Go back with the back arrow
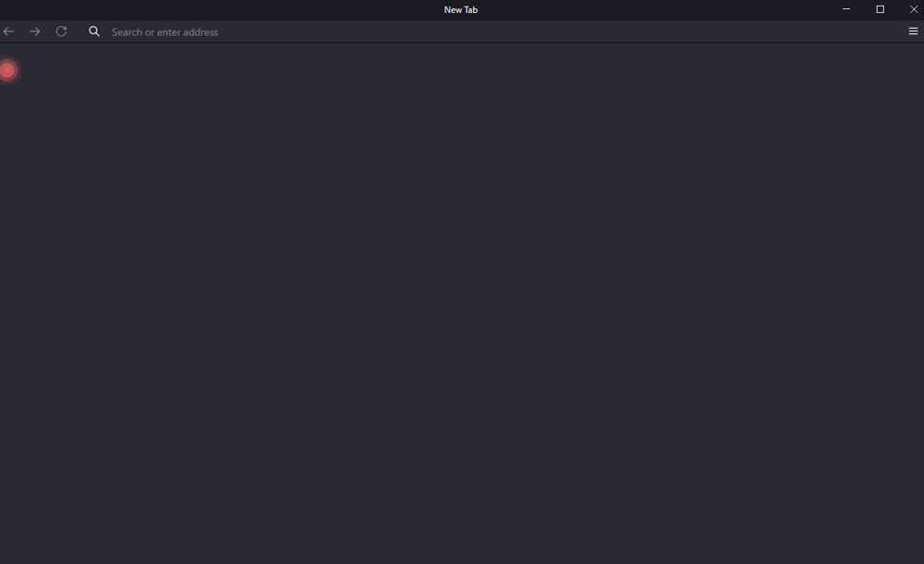 (x=8, y=31)
